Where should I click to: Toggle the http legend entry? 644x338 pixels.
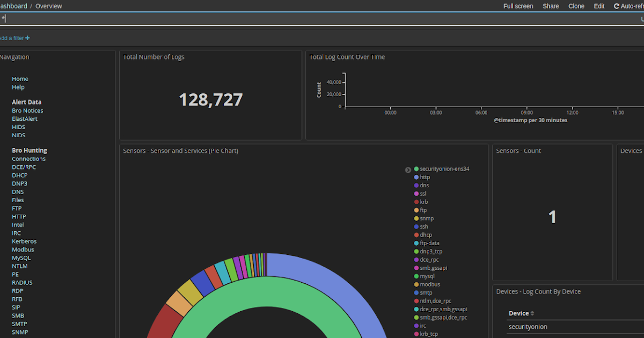click(425, 177)
